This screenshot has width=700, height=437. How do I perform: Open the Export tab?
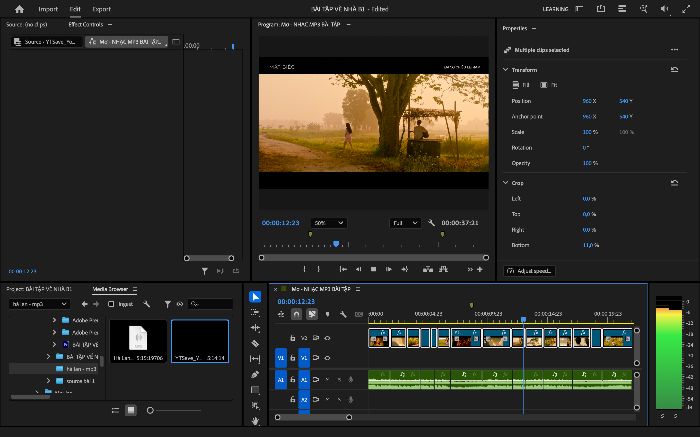pyautogui.click(x=101, y=9)
